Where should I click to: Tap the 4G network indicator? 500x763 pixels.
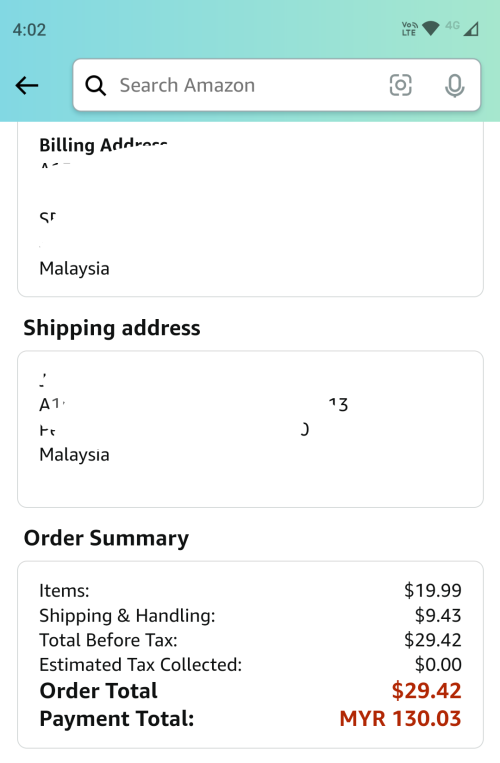click(x=452, y=25)
